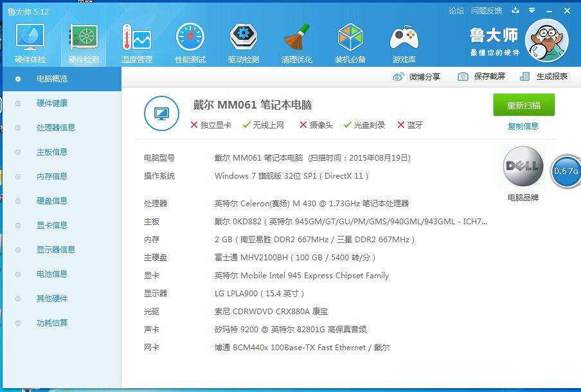Screen dimensions: 581x392
Task: Select the 温度管理 temperature management icon
Action: [136, 43]
